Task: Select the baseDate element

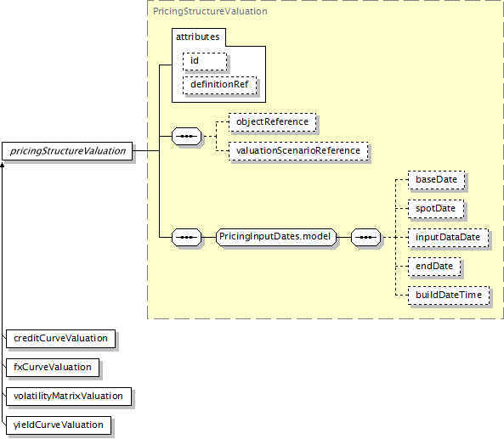Action: pos(437,180)
